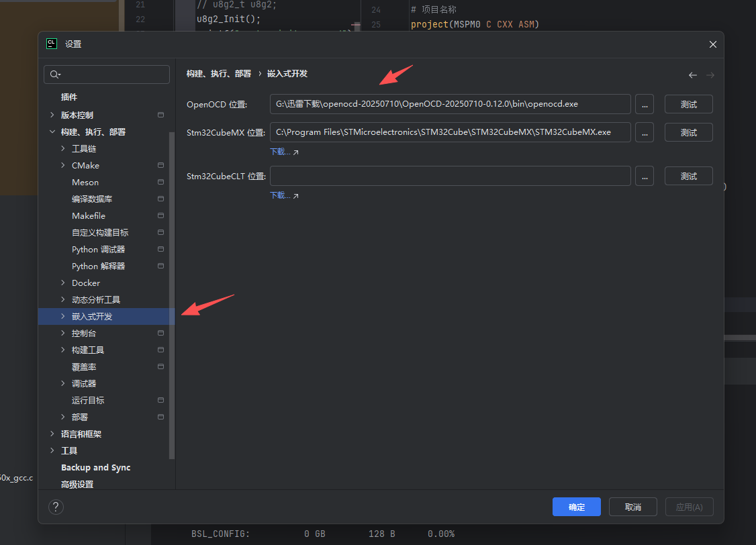Select 覆盖率 in the settings tree
Screen dimensions: 756x545
pyautogui.click(x=84, y=366)
